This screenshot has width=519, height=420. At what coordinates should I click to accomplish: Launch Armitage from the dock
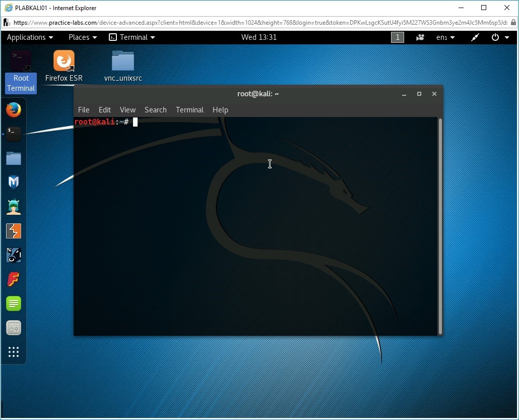click(14, 207)
